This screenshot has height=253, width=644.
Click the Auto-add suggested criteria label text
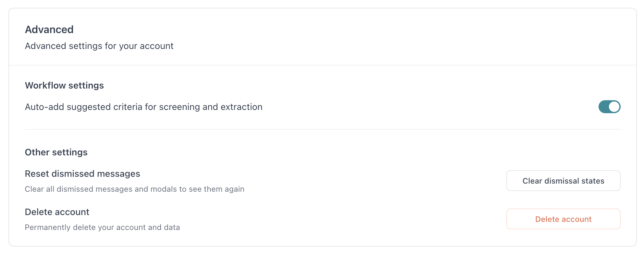pyautogui.click(x=143, y=107)
